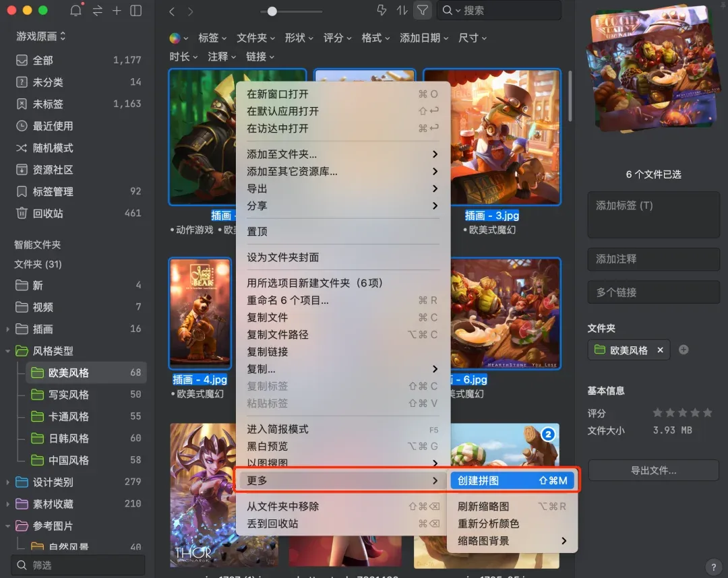Image resolution: width=728 pixels, height=578 pixels.
Task: Open the 链接 filter dropdown
Action: (x=260, y=57)
